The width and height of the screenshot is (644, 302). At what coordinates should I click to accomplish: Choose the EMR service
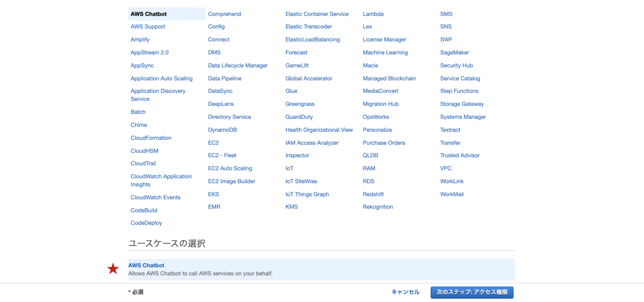click(214, 207)
